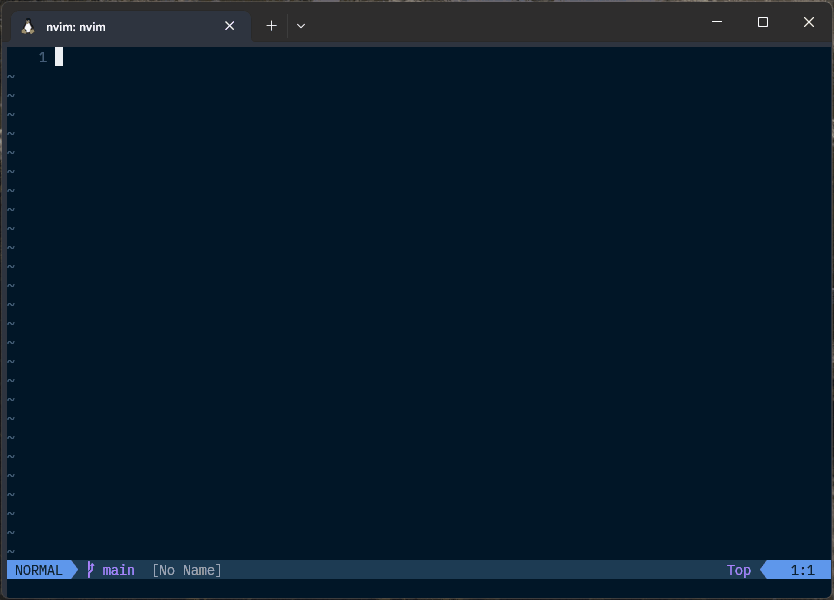Click the git branch icon in statusline

90,570
